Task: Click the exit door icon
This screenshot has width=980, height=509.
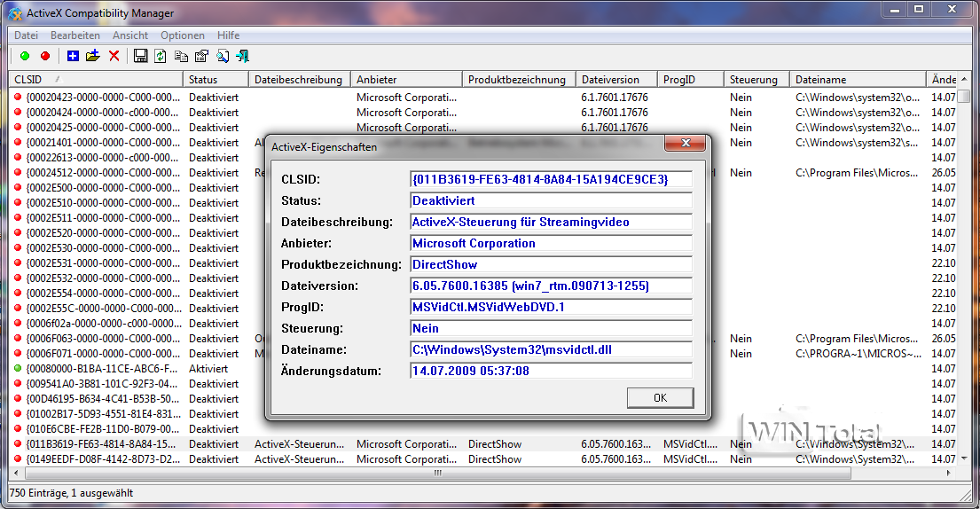Action: 242,56
